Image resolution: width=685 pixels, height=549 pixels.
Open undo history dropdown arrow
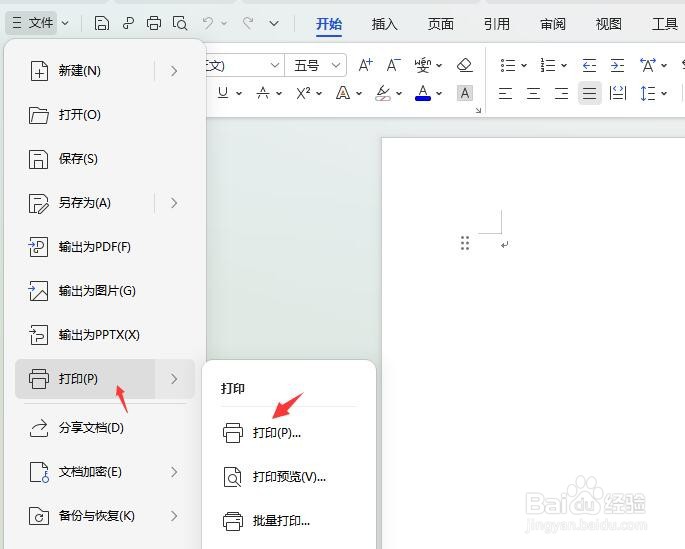[x=224, y=23]
